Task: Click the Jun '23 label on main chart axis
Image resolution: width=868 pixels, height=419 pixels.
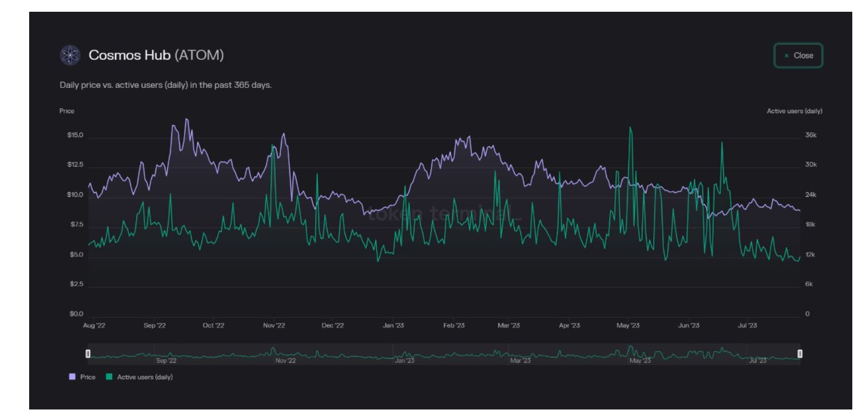Action: (x=689, y=325)
